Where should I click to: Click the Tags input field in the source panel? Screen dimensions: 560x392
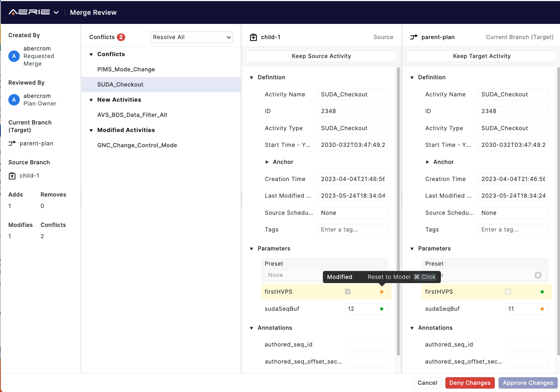click(352, 229)
